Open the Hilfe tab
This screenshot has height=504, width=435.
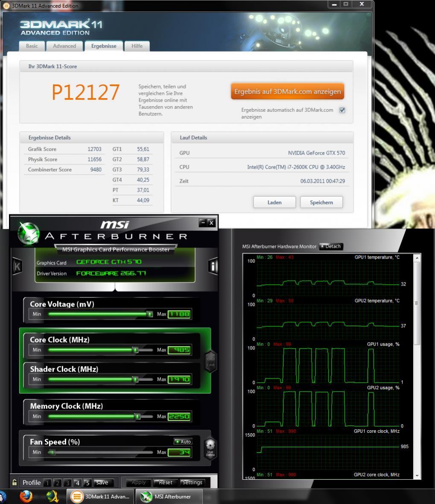coord(137,46)
